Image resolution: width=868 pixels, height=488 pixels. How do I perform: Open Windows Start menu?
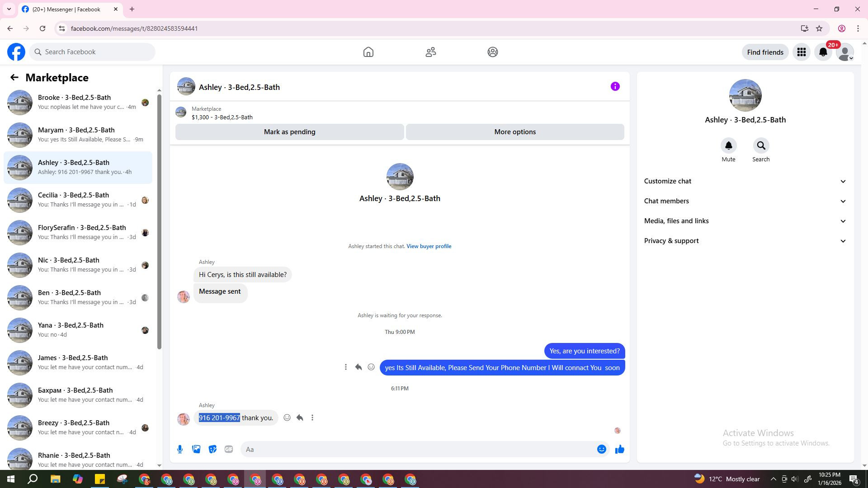click(x=11, y=479)
